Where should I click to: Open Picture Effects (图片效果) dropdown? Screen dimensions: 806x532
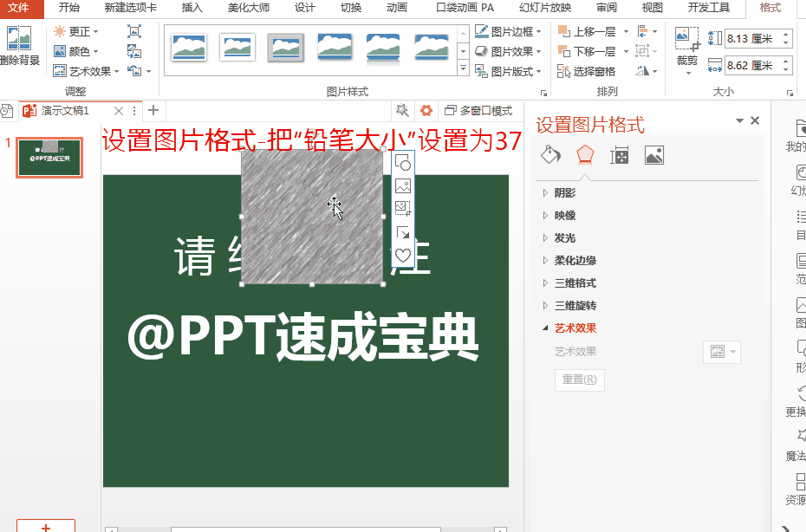point(508,51)
